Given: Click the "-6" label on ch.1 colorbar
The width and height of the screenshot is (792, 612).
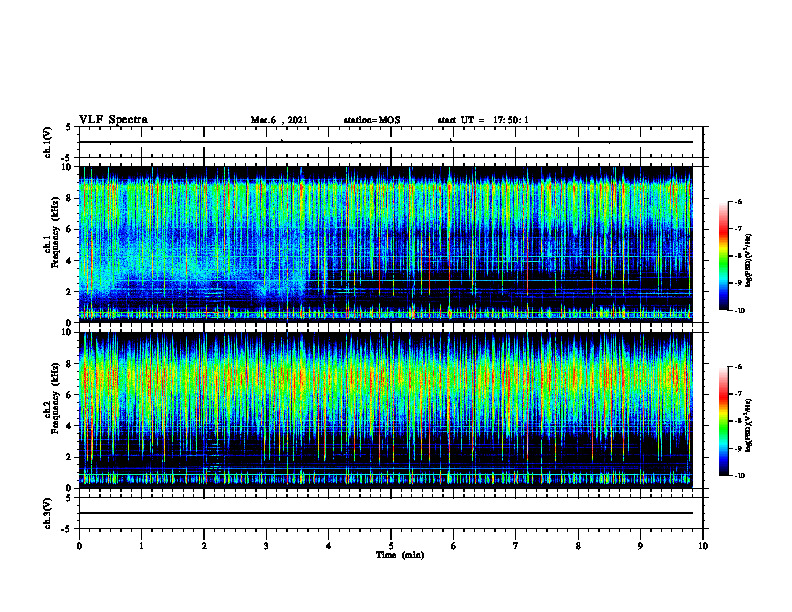Looking at the screenshot, I should tap(738, 202).
